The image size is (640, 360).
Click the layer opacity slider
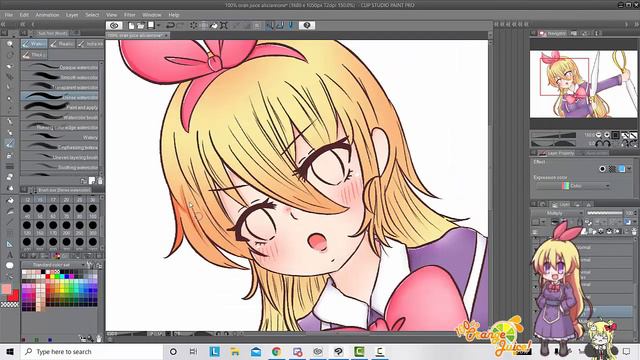tap(605, 213)
